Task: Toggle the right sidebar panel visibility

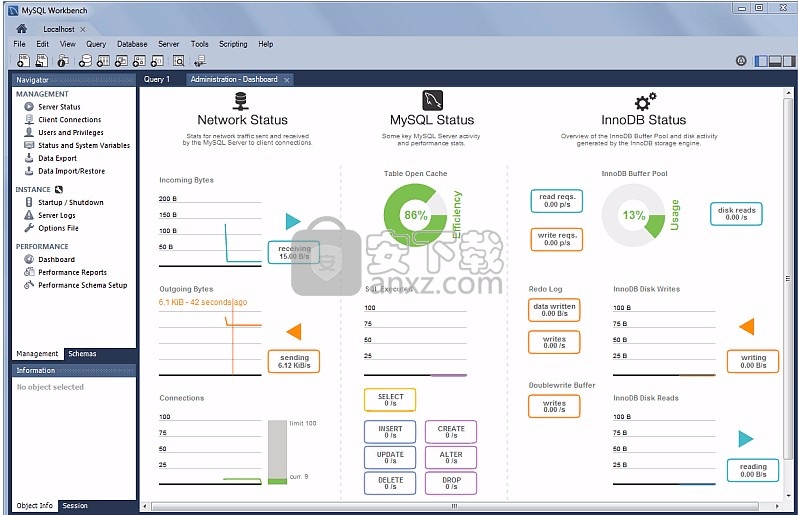Action: (789, 61)
